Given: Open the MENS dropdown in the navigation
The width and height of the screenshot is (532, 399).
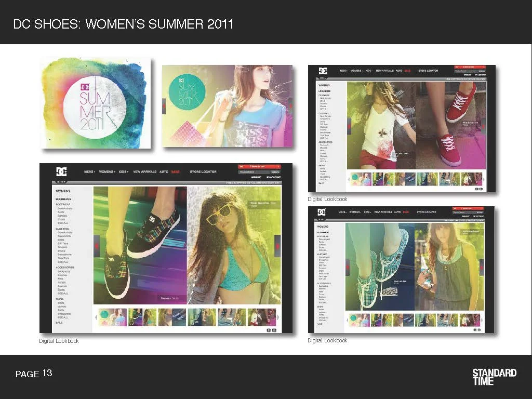Looking at the screenshot, I should coord(89,171).
